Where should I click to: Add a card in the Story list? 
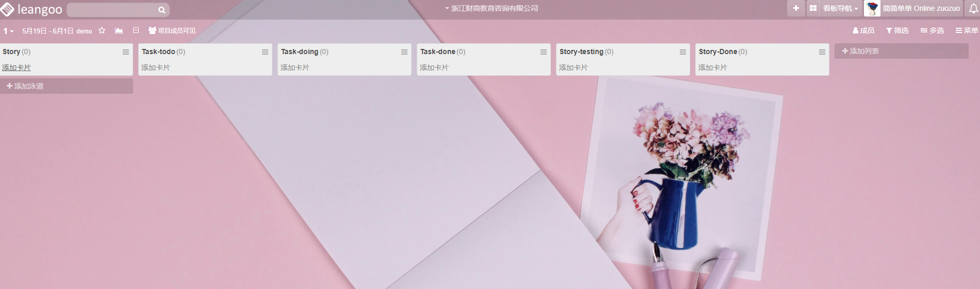coord(17,67)
